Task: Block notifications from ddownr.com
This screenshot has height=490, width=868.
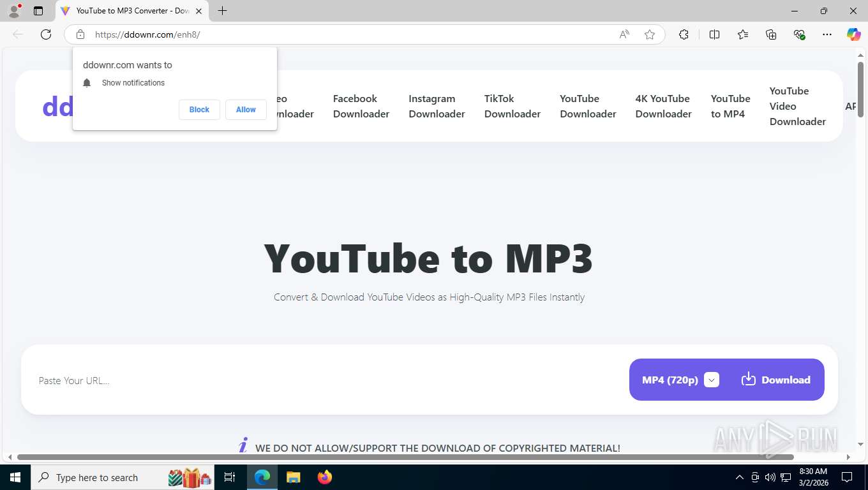Action: click(x=199, y=110)
